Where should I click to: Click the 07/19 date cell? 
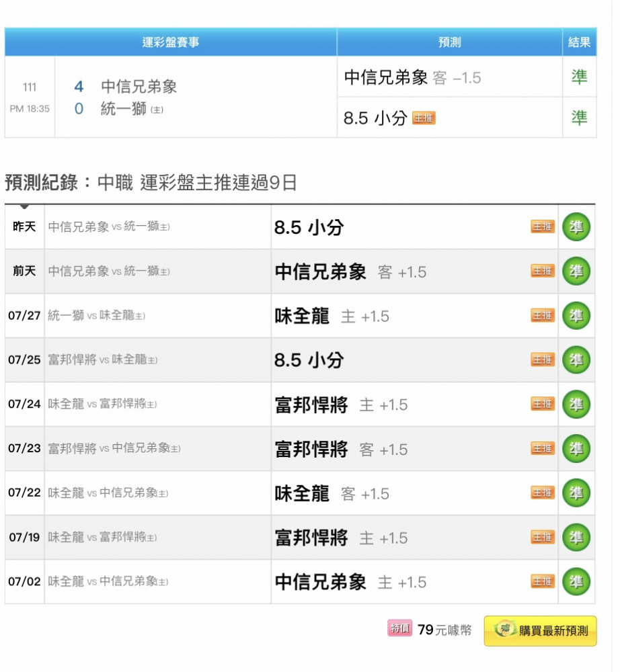24,537
